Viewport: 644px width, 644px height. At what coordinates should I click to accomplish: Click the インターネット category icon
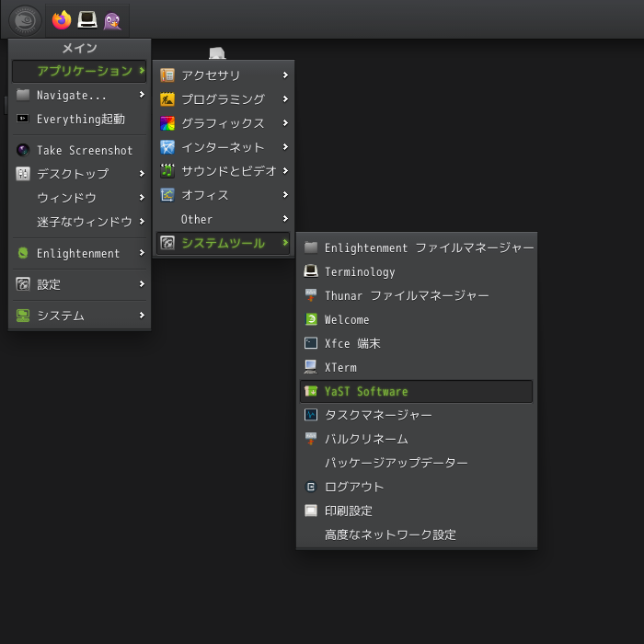(167, 147)
